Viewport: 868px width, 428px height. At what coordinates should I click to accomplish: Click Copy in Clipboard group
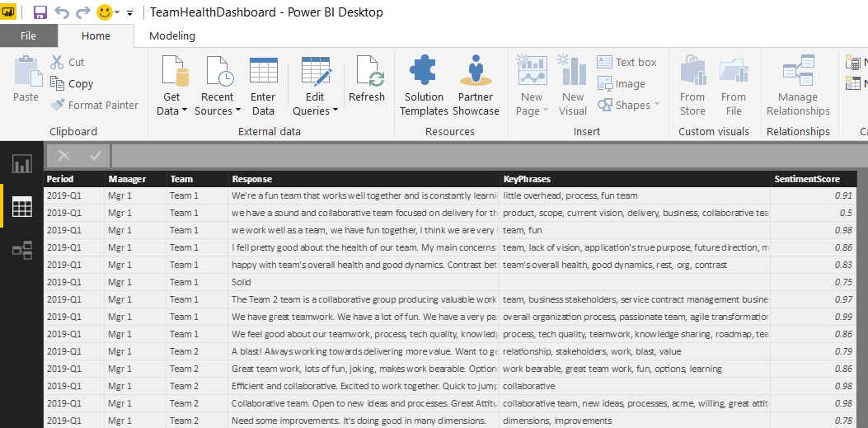coord(72,83)
